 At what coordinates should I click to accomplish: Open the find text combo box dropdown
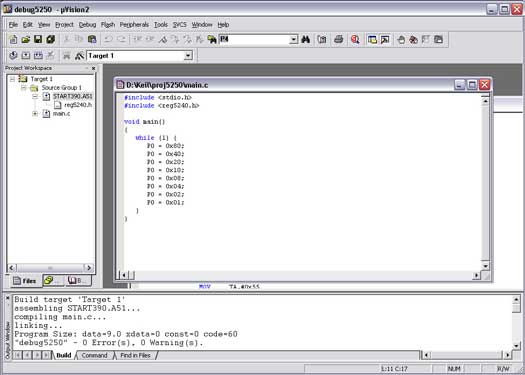(293, 40)
